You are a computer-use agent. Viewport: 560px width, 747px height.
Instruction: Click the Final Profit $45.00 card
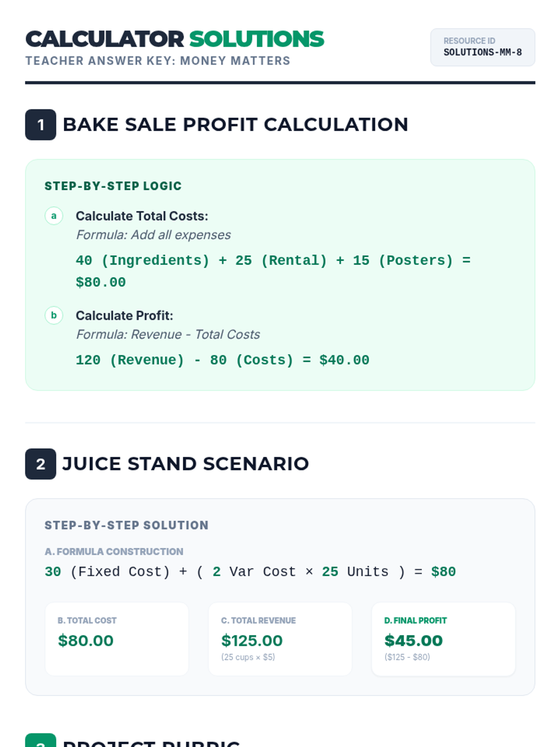tap(443, 638)
